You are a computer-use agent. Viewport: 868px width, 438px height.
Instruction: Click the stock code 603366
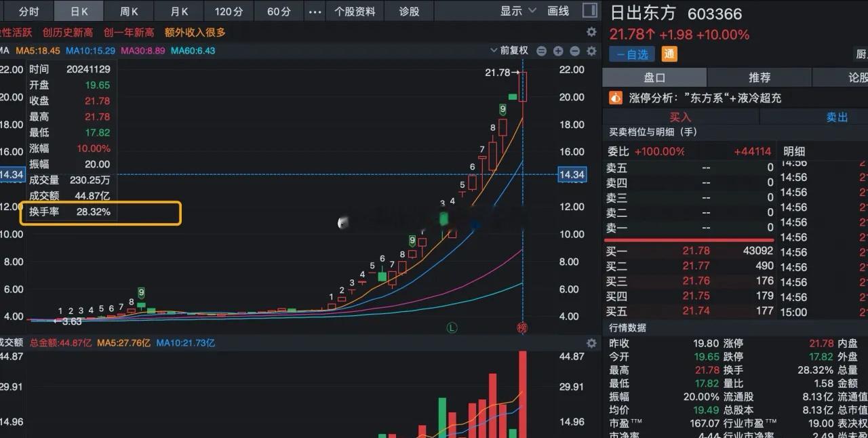pyautogui.click(x=715, y=14)
